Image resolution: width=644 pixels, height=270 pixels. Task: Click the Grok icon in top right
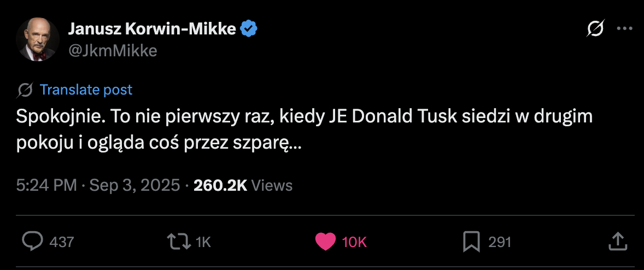[595, 28]
